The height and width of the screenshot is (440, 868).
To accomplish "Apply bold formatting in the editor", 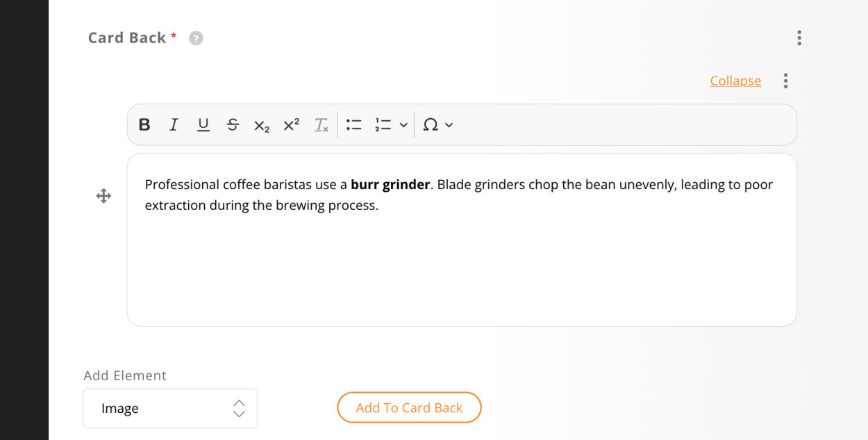I will 144,124.
